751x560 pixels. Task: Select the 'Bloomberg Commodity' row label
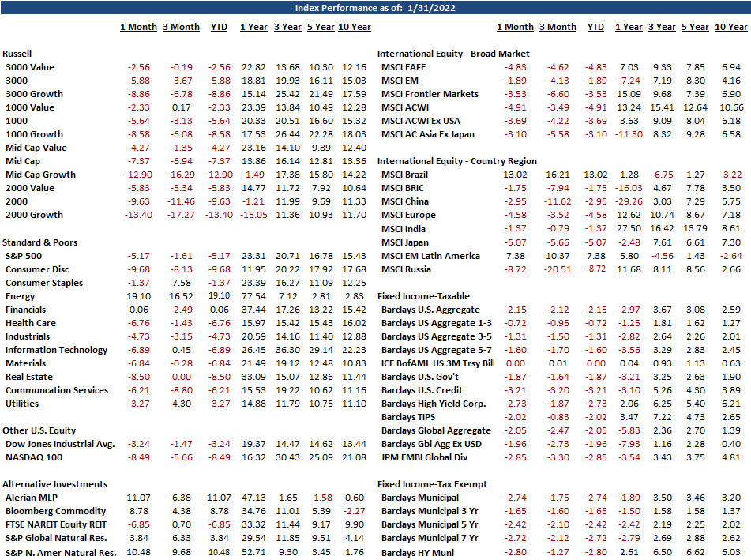55,511
